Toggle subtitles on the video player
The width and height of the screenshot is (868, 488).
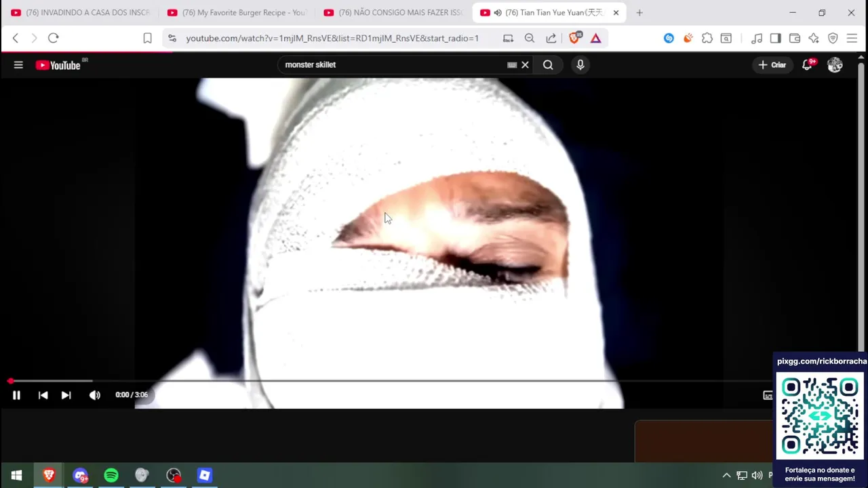(x=768, y=395)
